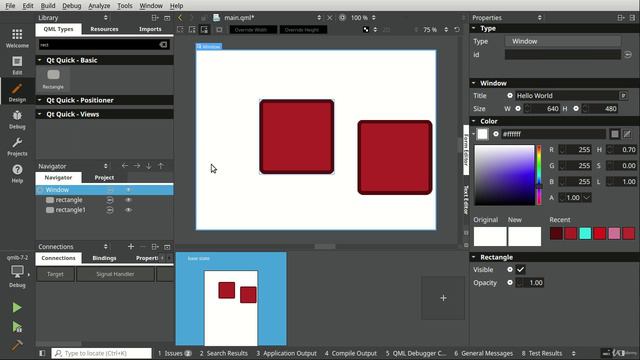Open the Issues output pane
Screen dimensions: 640x360
coord(174,353)
